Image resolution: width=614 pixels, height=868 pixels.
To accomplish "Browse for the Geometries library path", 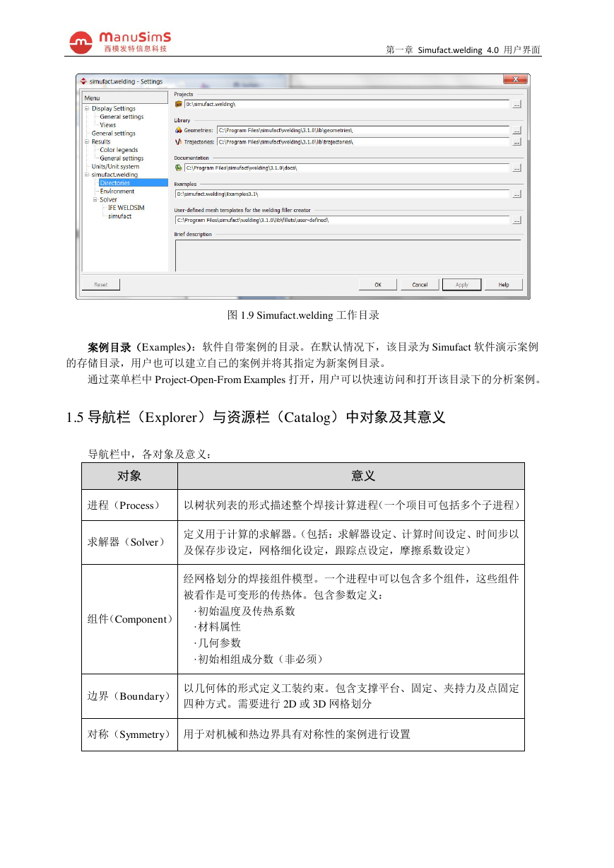I will 516,130.
